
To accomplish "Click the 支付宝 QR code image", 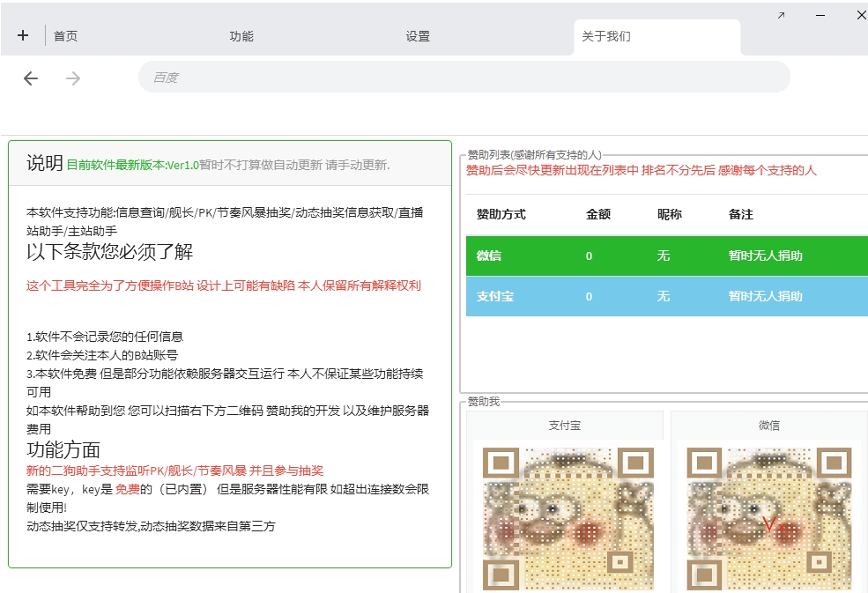I will point(568,519).
